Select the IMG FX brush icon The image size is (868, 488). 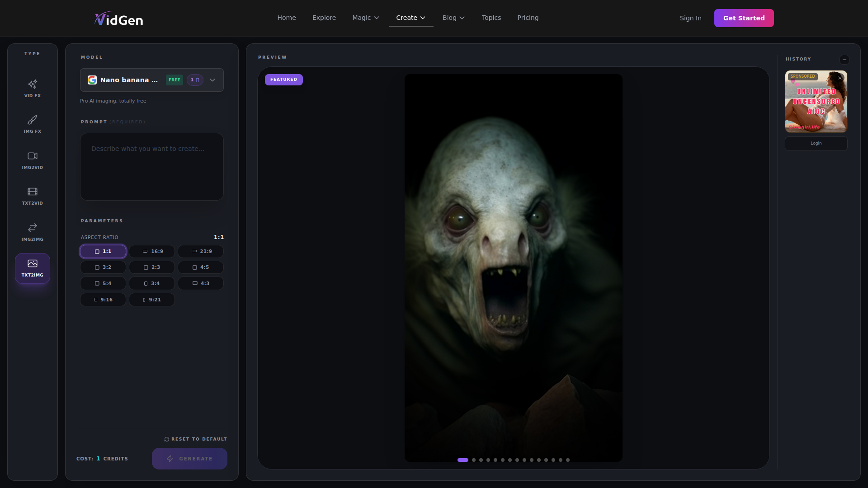(x=33, y=120)
